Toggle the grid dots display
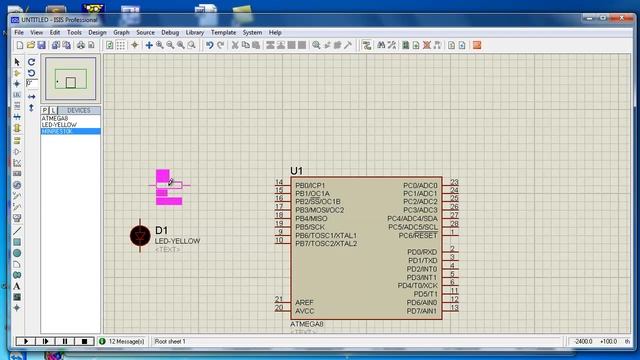Image resolution: width=640 pixels, height=360 pixels. point(120,45)
